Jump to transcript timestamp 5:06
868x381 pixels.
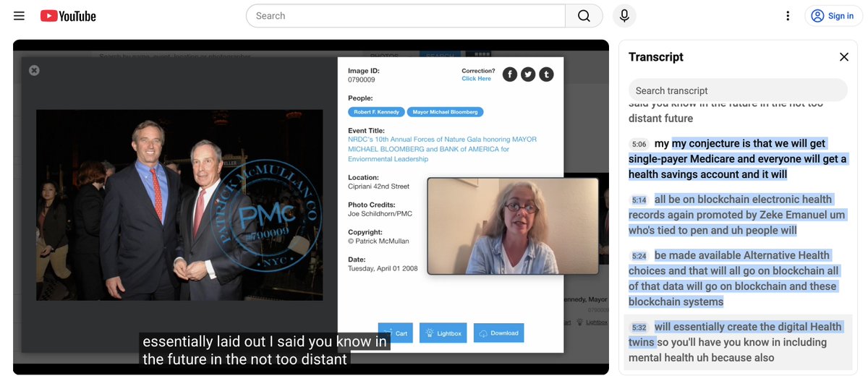(638, 144)
